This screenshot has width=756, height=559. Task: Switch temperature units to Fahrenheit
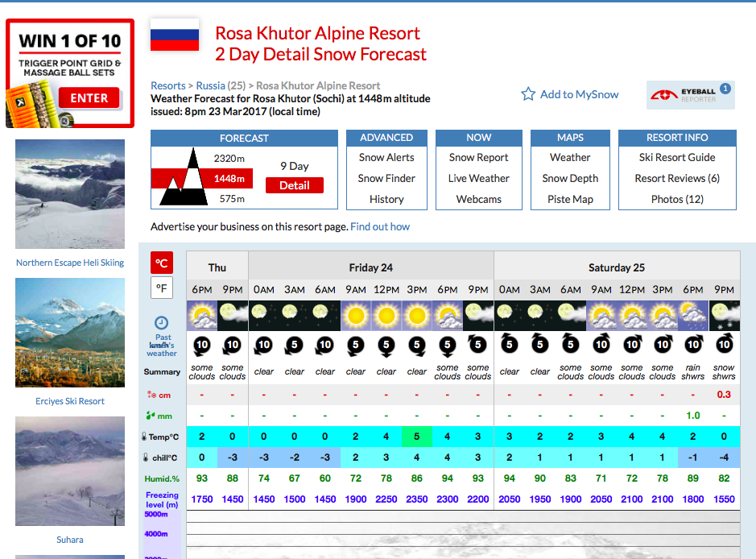coord(162,288)
